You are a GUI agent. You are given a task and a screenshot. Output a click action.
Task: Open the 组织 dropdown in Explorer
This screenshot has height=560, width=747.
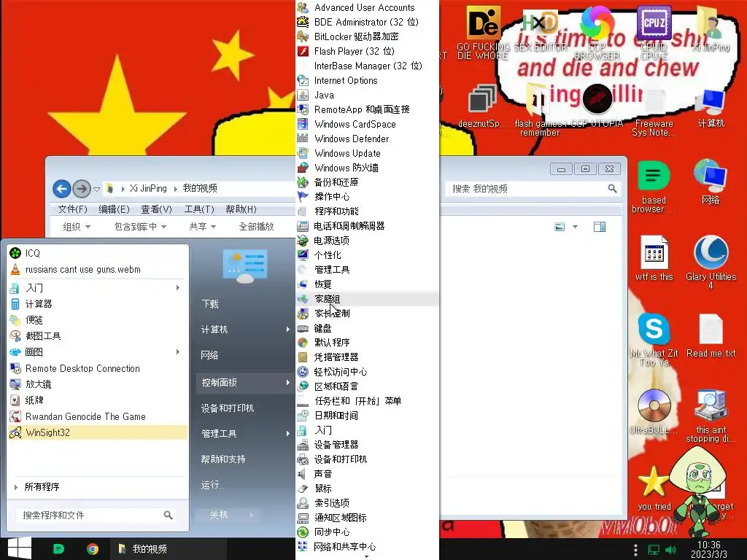76,227
